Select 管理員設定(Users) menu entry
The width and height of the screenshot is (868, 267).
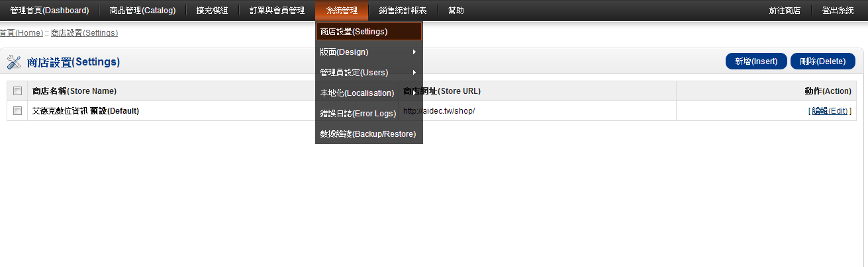click(369, 73)
